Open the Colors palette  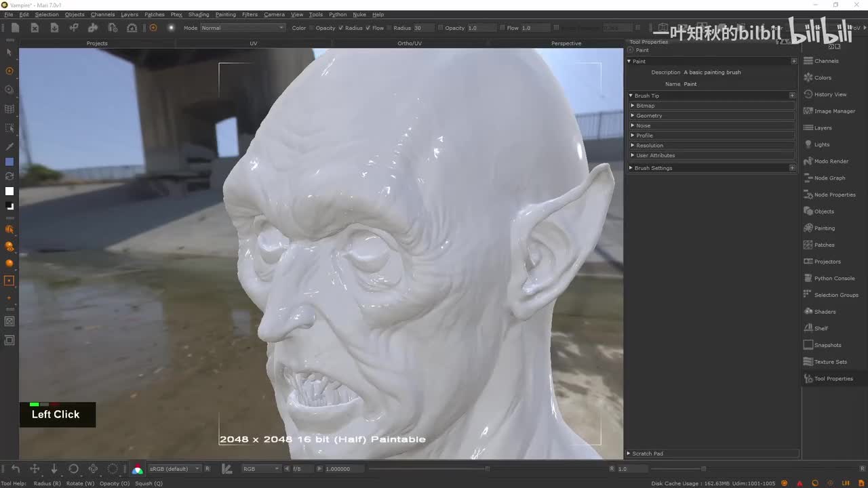[817, 77]
